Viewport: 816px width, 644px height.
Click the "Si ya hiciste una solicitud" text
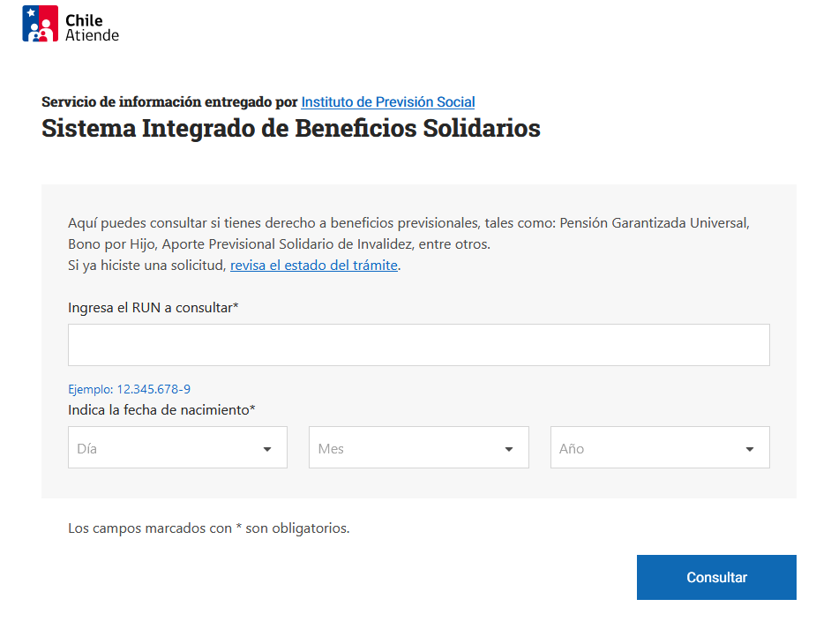(147, 265)
